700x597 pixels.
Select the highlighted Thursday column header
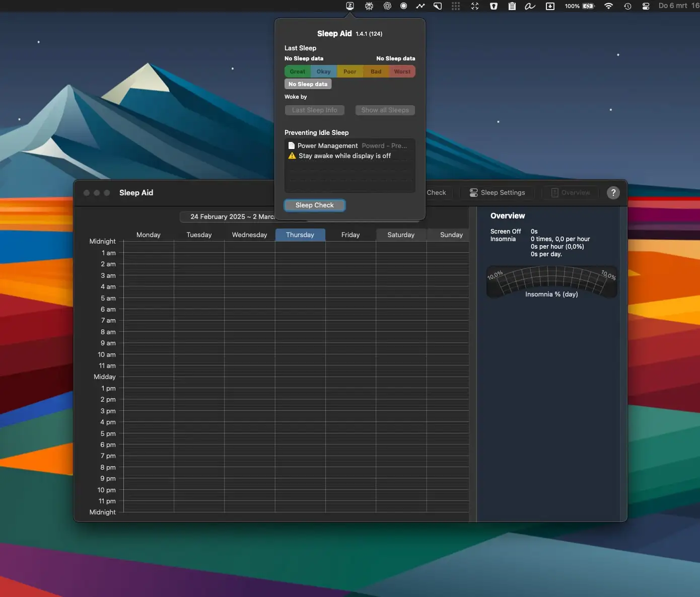click(x=300, y=235)
